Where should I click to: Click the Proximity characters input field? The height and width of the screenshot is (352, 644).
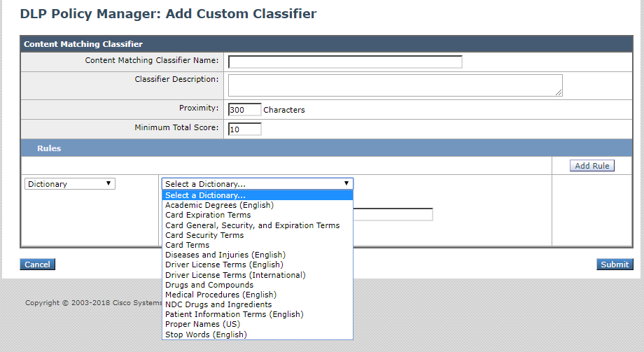(244, 110)
